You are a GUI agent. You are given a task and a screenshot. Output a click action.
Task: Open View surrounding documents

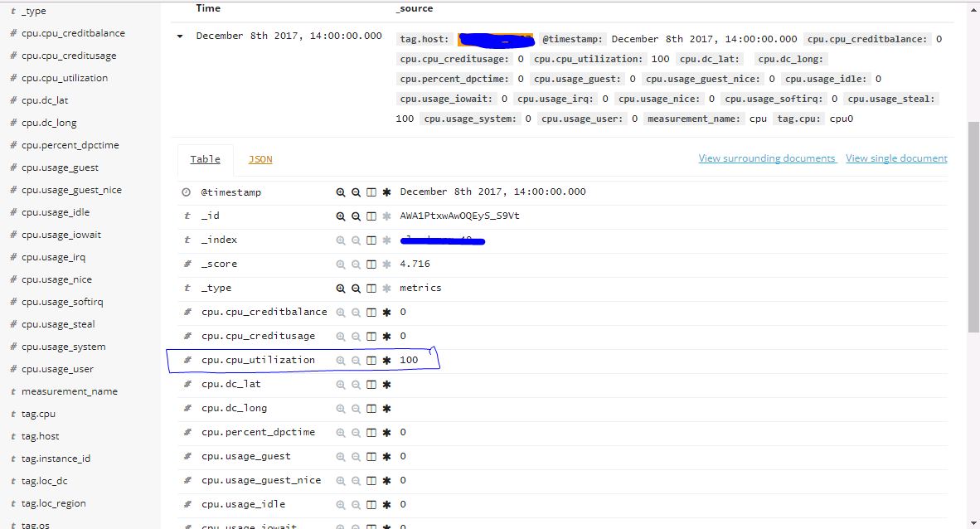[x=767, y=158]
